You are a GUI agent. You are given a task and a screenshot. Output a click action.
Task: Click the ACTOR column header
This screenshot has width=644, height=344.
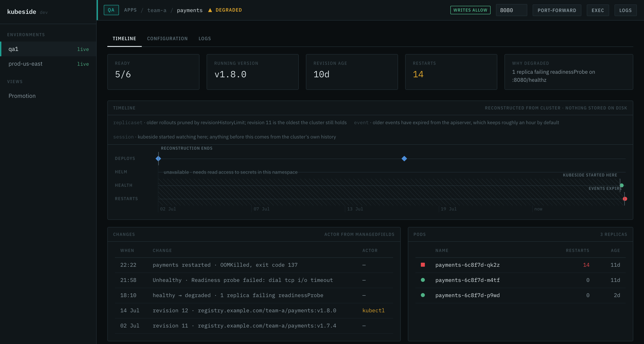(370, 250)
